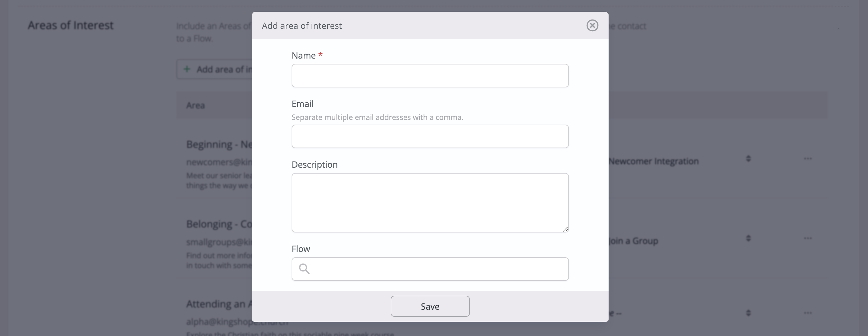
Task: Open the Flow search field
Action: [430, 269]
